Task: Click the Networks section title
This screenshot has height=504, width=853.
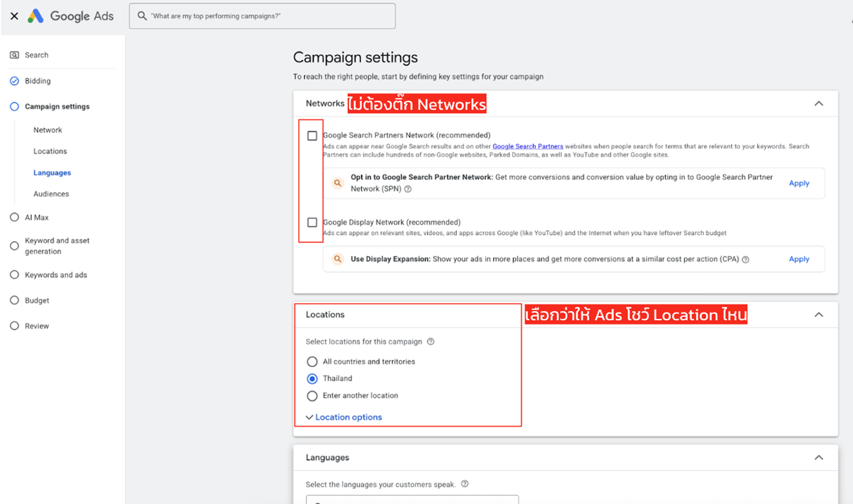Action: (x=325, y=104)
